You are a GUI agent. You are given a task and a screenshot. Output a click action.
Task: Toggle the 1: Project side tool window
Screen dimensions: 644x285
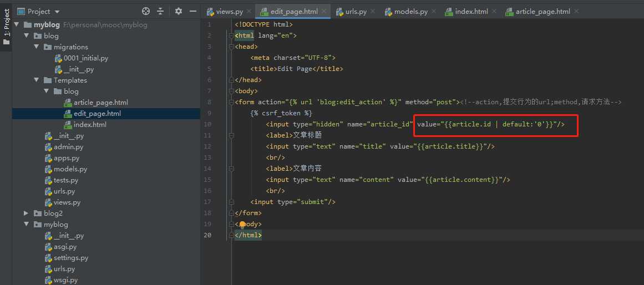(6, 27)
